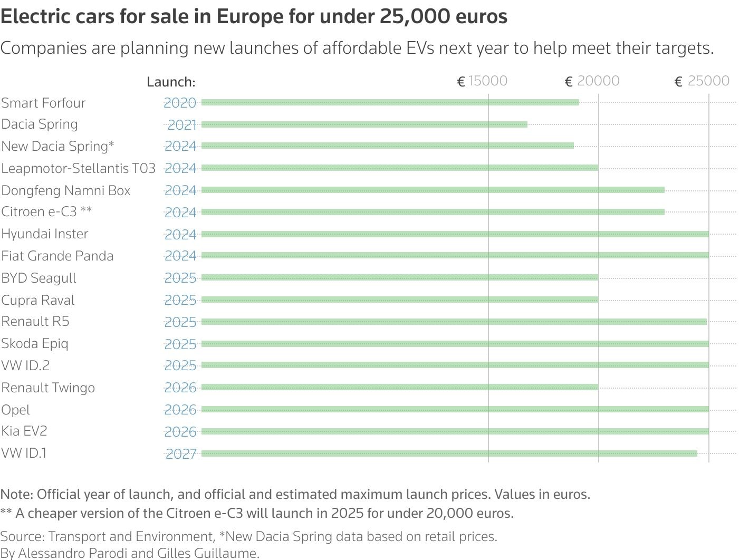Select the Renault Twingo car name
The height and width of the screenshot is (560, 749).
click(48, 388)
